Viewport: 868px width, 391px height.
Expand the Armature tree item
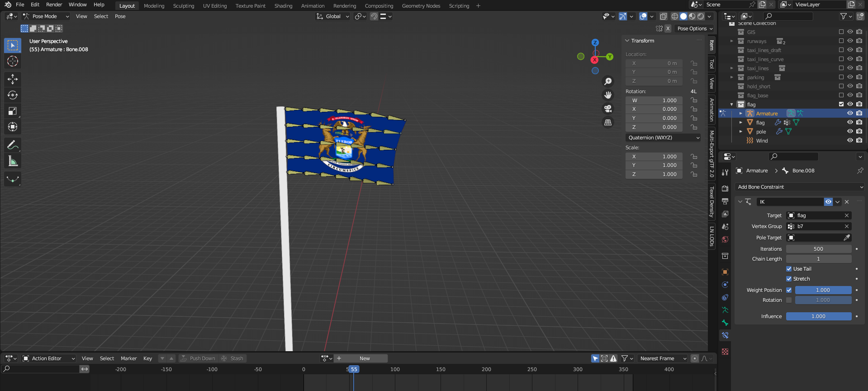pyautogui.click(x=740, y=114)
